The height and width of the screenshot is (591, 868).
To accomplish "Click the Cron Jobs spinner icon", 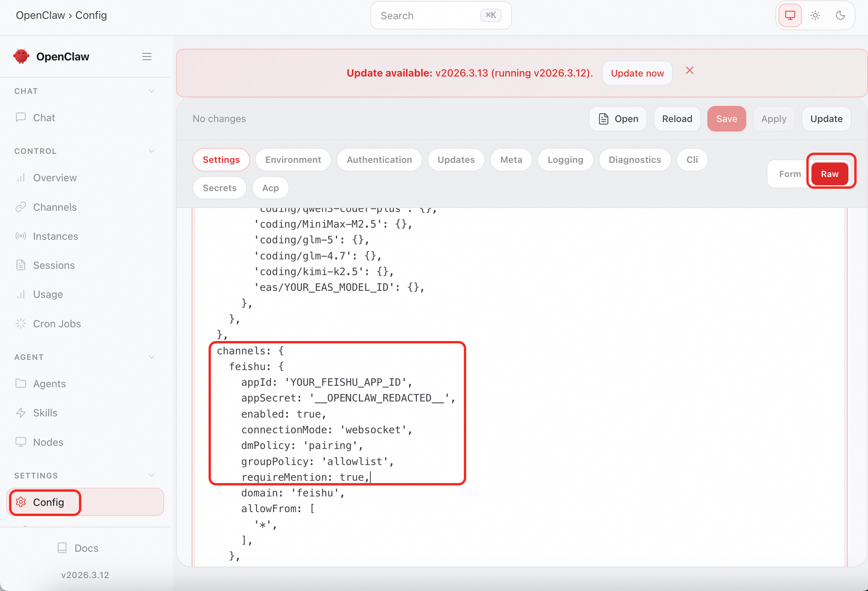I will [21, 323].
